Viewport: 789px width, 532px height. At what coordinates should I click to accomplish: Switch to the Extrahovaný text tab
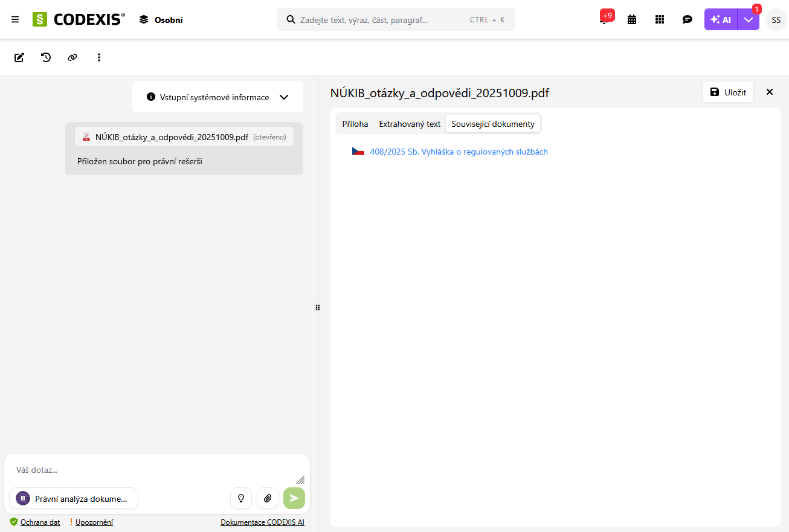click(410, 124)
